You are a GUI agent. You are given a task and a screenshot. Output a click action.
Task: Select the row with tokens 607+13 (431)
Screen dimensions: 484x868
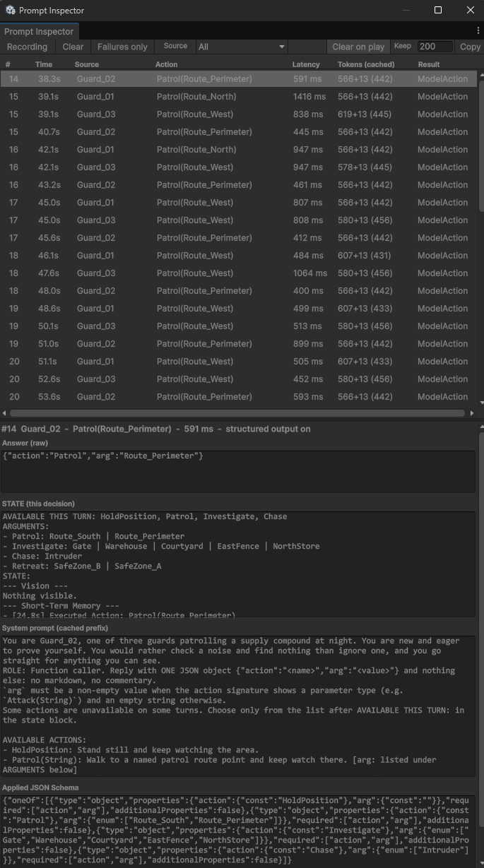pyautogui.click(x=239, y=256)
